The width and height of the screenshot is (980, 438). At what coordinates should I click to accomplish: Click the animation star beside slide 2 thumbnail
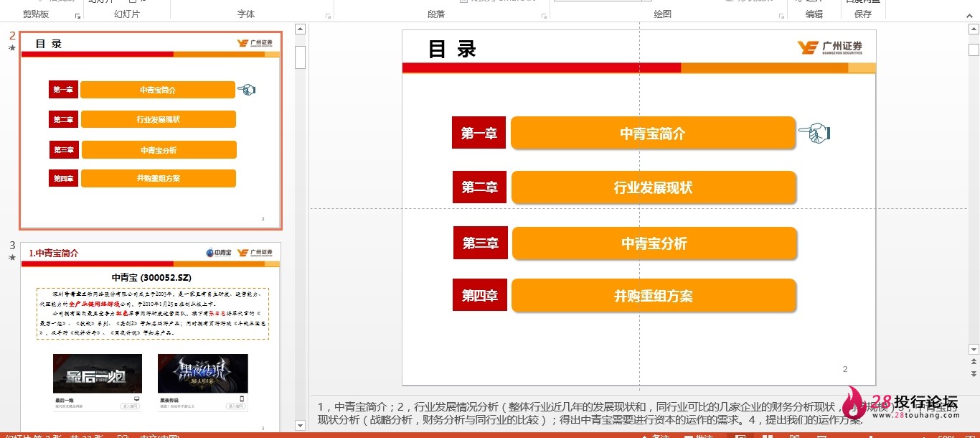pos(12,48)
